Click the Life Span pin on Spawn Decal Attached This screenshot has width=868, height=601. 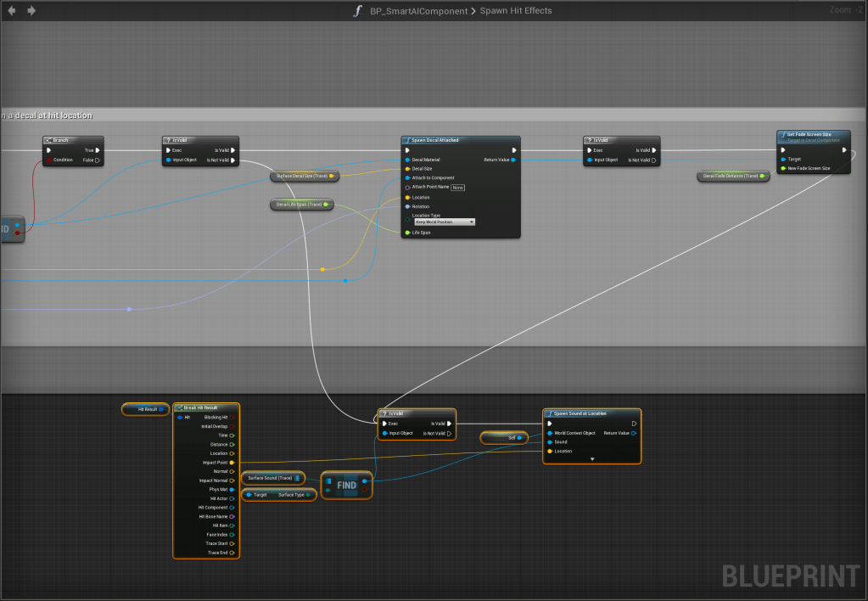coord(407,232)
